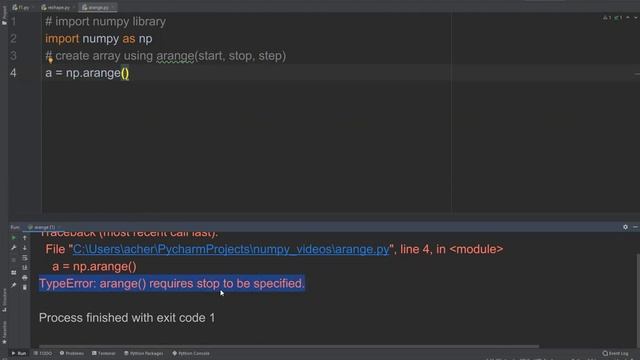
Task: Click the wrench run-configuration icon
Action: pos(13,248)
